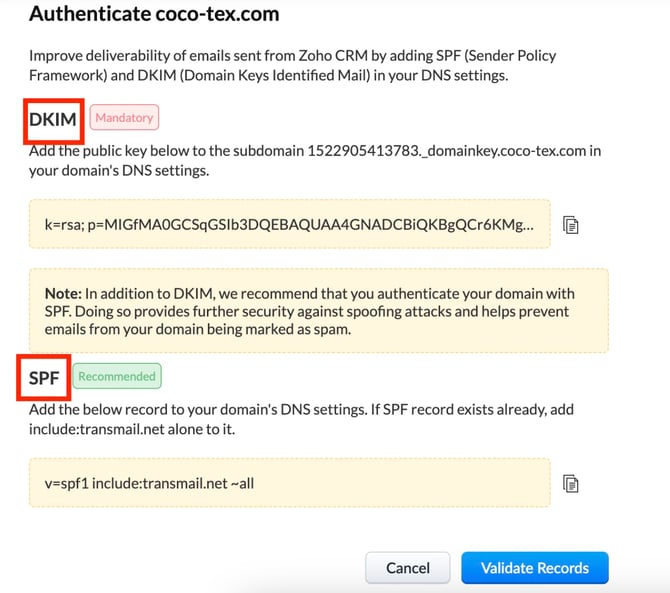Click the v=spf1 include:transmail.net ~all text
670x593 pixels.
[149, 483]
